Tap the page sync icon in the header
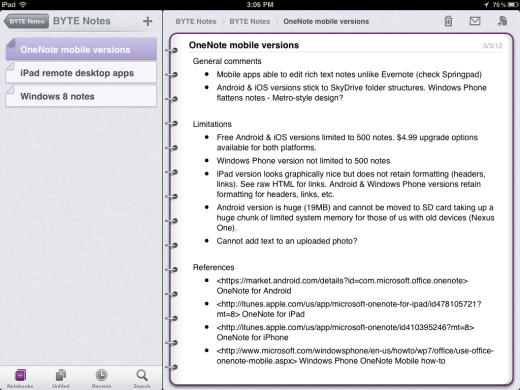This screenshot has height=390, width=520. 502,21
